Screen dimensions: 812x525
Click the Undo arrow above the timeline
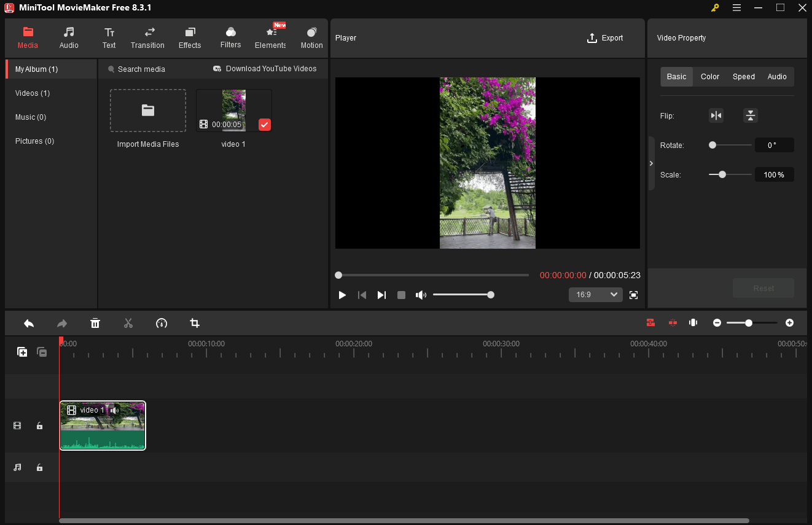pos(28,323)
